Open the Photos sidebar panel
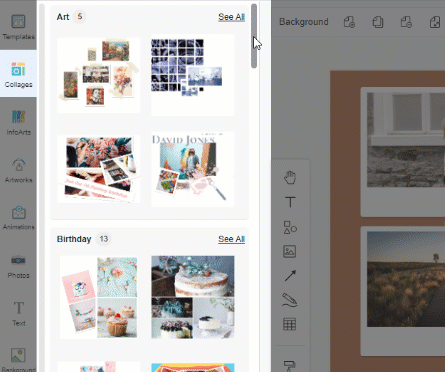 coord(18,266)
